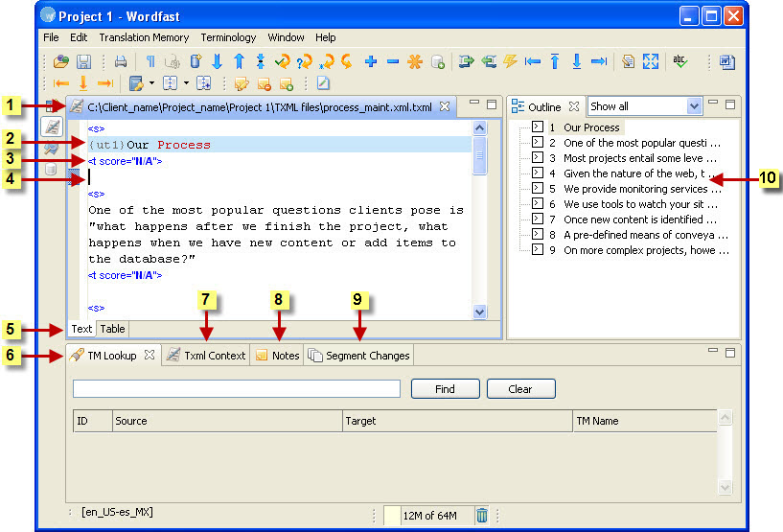This screenshot has height=532, width=783.
Task: Click the TM Lookup search input field
Action: [236, 388]
